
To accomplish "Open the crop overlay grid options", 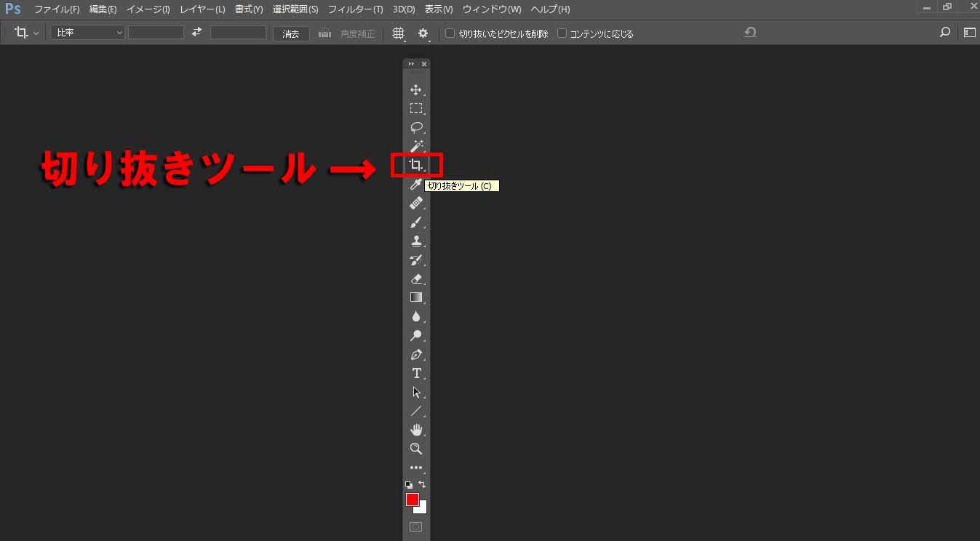I will [x=399, y=33].
